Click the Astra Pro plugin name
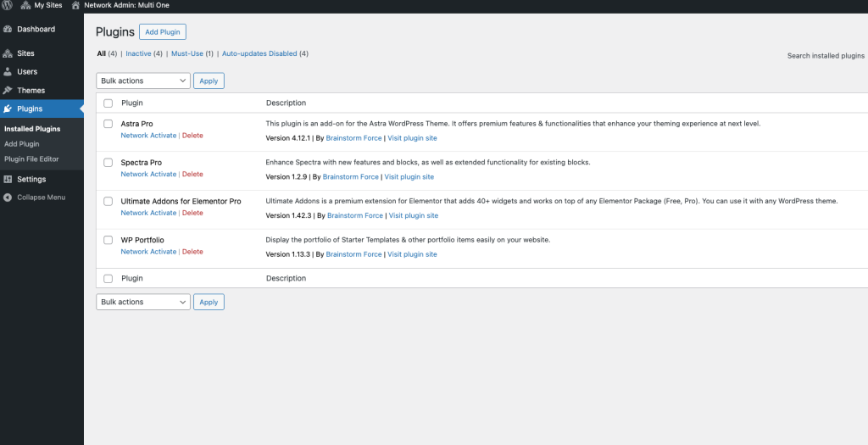This screenshot has height=445, width=868. pos(136,124)
